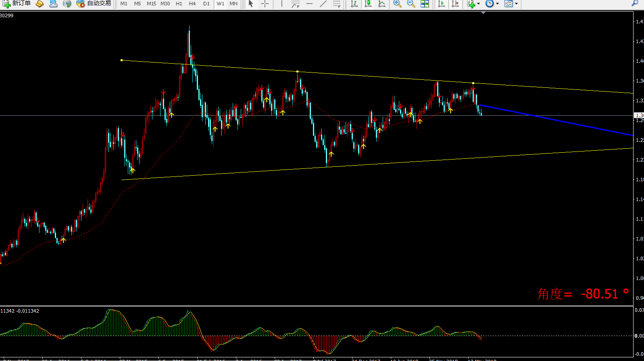Open search with the magnifier icon
Screen dimensions: 644x361
coord(635,3)
